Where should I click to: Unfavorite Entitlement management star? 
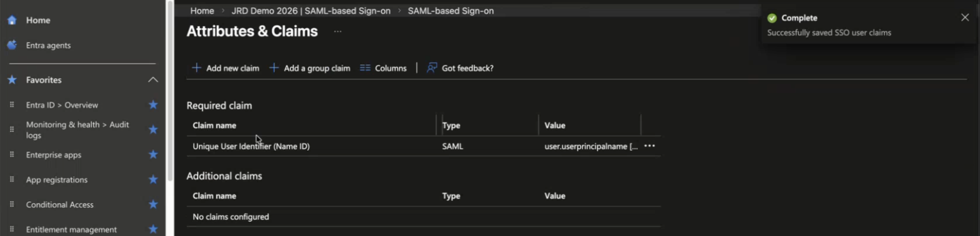pyautogui.click(x=153, y=229)
